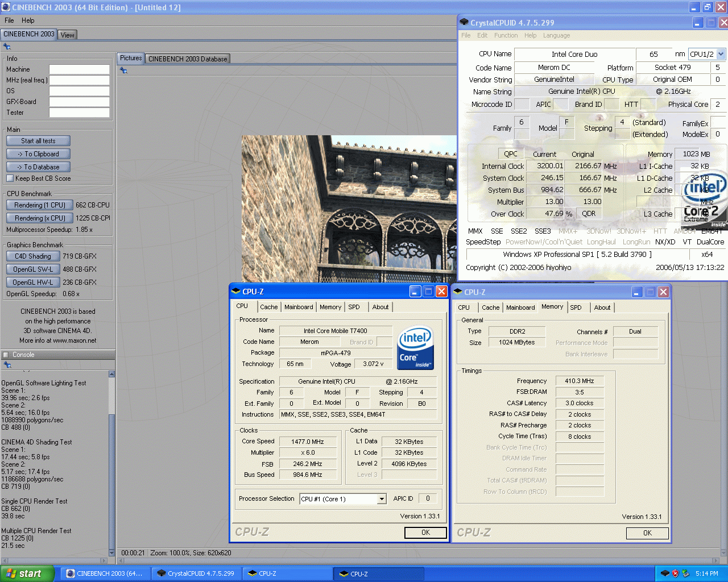Open the Edit menu in CrystalCPUID
The height and width of the screenshot is (582, 728).
482,35
